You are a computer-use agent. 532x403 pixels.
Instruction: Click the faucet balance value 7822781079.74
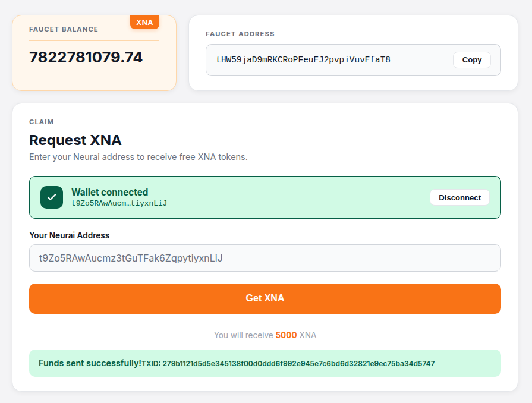[x=86, y=57]
